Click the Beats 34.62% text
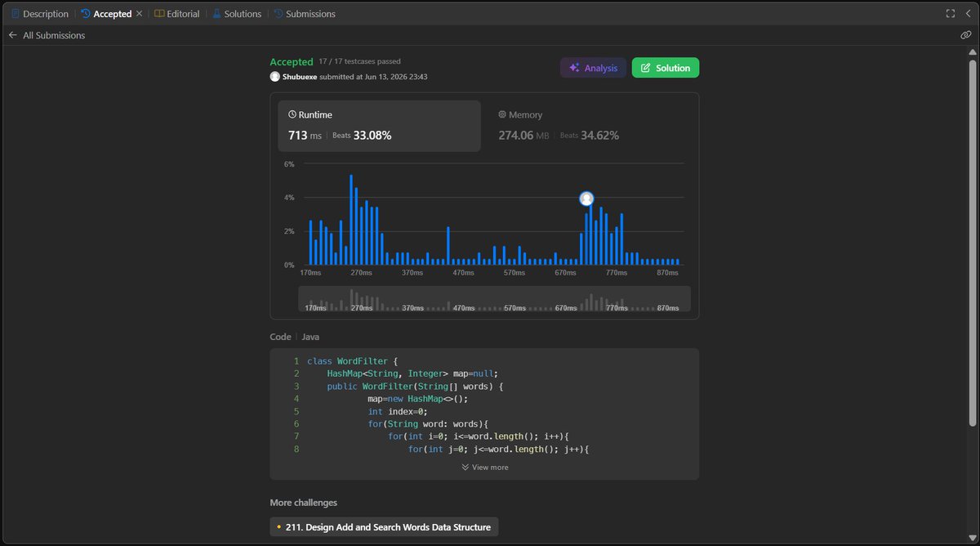Screen dimensions: 980x546 (589, 136)
